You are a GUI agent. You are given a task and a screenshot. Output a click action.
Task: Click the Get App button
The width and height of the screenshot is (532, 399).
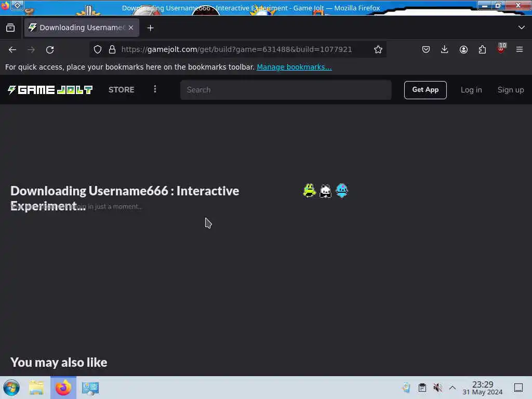coord(425,90)
